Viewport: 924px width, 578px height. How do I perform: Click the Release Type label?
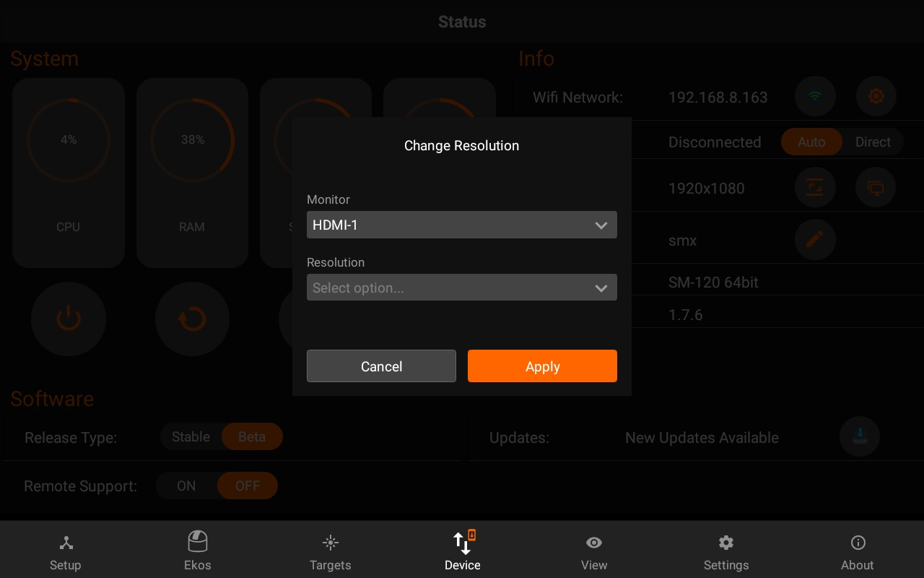tap(71, 438)
